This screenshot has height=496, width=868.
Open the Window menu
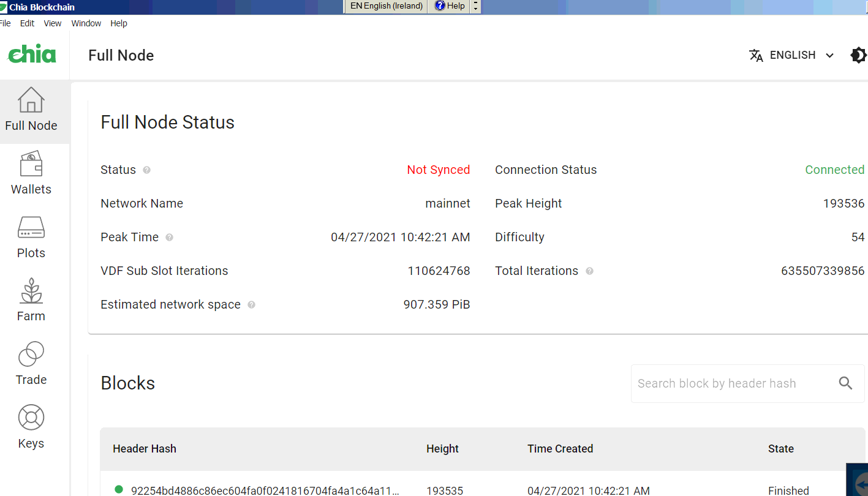[x=86, y=23]
